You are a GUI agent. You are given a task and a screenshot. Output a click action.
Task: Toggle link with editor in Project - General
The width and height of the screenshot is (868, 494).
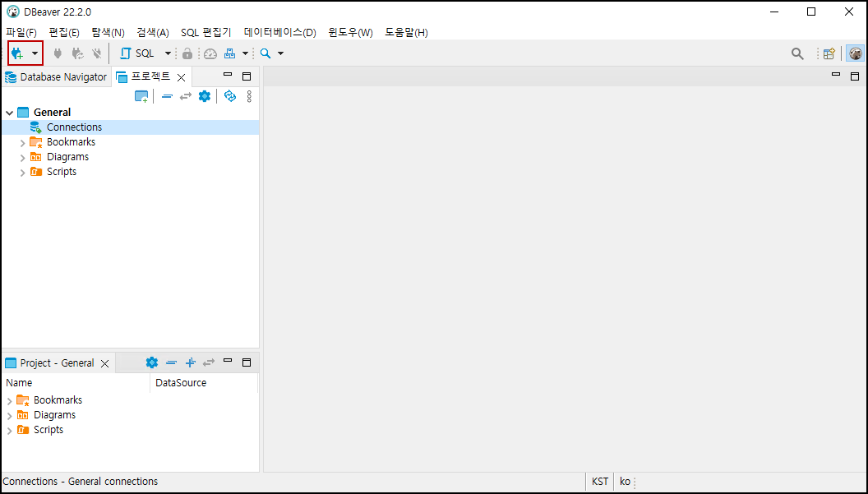pyautogui.click(x=209, y=362)
